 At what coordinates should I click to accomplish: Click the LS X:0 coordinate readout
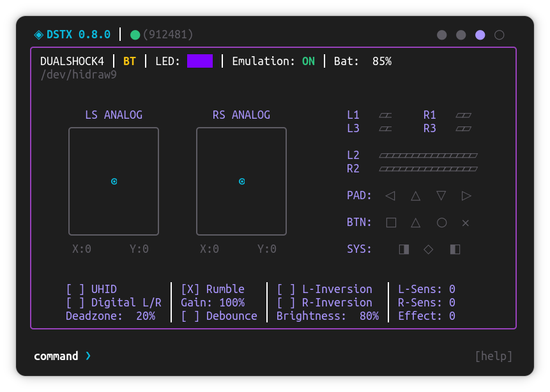tap(82, 249)
